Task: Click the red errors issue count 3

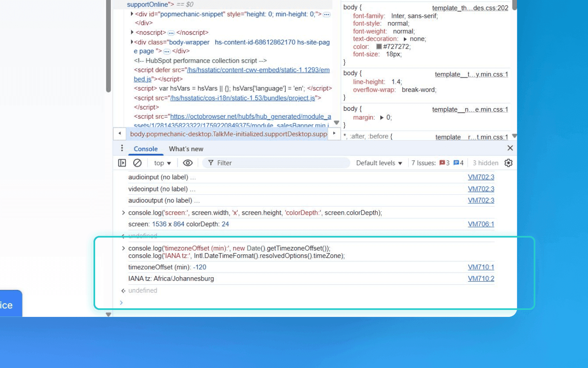Action: point(445,163)
